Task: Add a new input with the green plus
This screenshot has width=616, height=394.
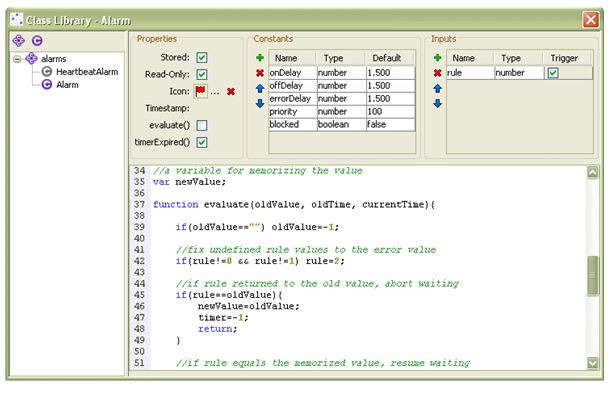Action: [x=437, y=58]
